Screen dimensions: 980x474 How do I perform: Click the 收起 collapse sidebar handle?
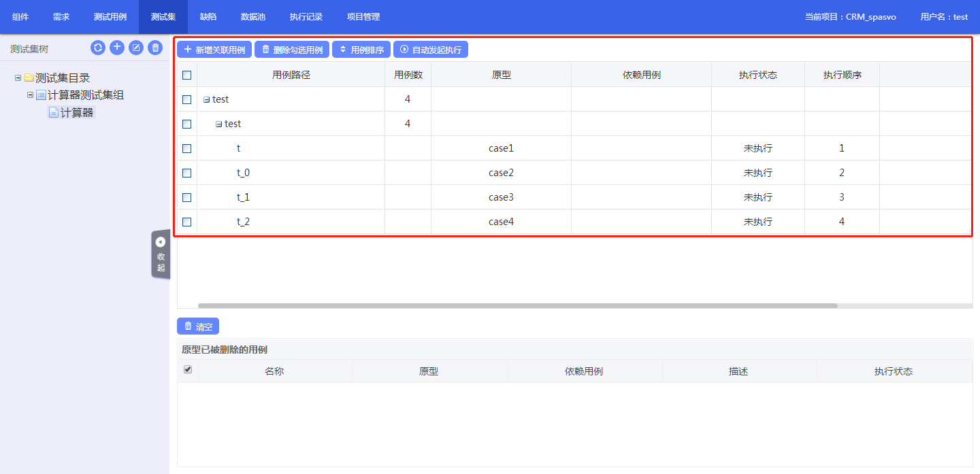(x=161, y=254)
